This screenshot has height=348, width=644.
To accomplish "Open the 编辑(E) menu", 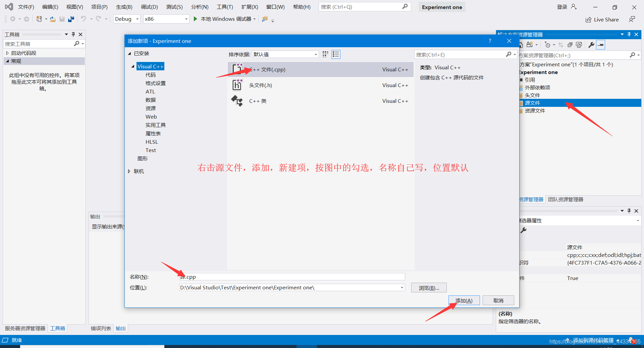I will coord(50,7).
